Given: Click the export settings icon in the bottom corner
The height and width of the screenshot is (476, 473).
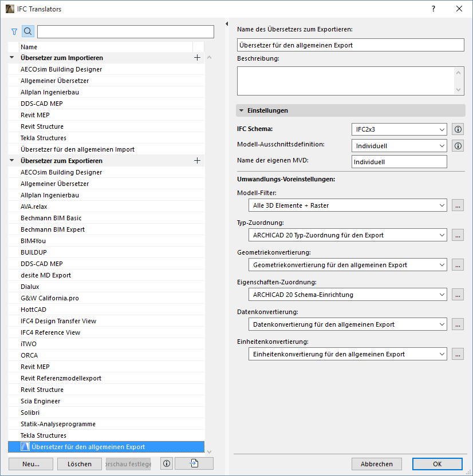Looking at the screenshot, I should [x=194, y=463].
